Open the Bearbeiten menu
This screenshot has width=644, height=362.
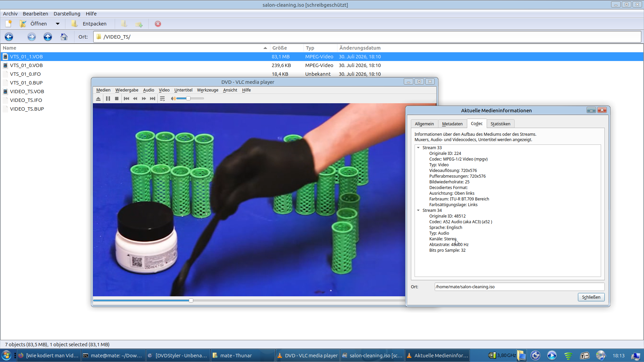coord(35,14)
